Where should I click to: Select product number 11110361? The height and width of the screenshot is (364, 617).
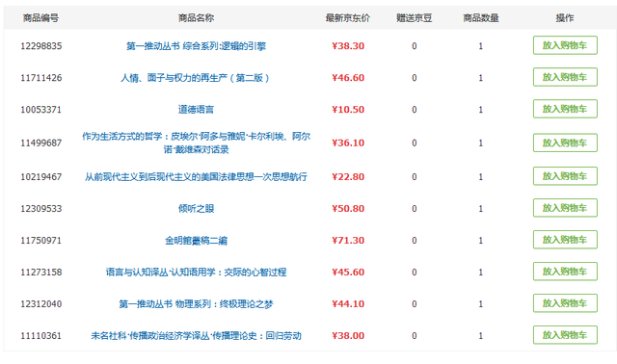(41, 336)
